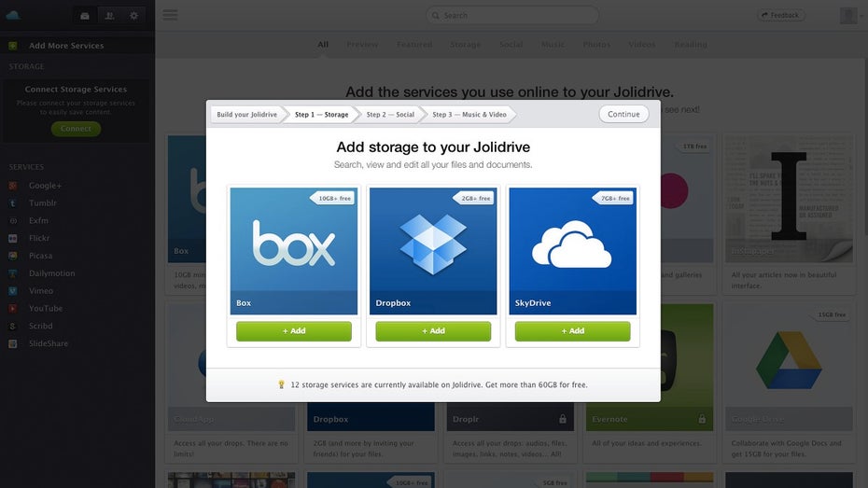This screenshot has height=488, width=868.
Task: Click the Jolidrive cloud logo icon
Action: coord(13,15)
